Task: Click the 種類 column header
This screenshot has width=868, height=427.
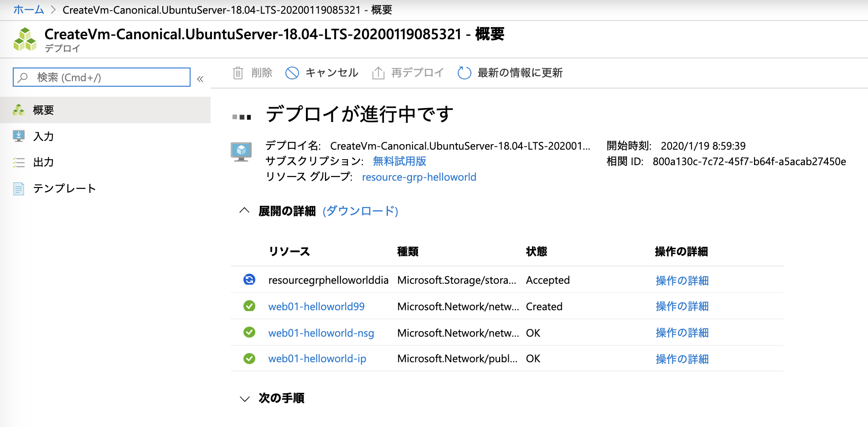Action: point(408,251)
